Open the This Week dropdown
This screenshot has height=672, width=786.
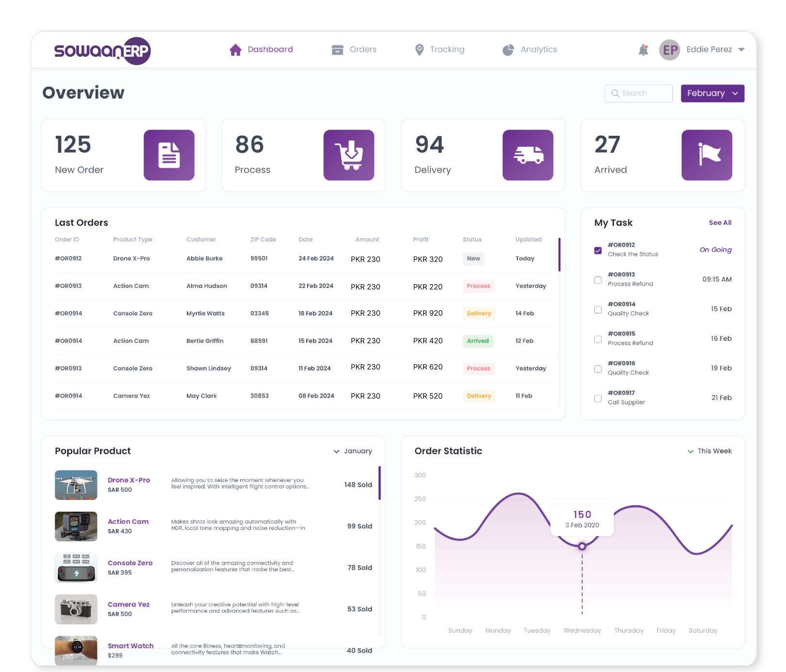[x=709, y=451]
